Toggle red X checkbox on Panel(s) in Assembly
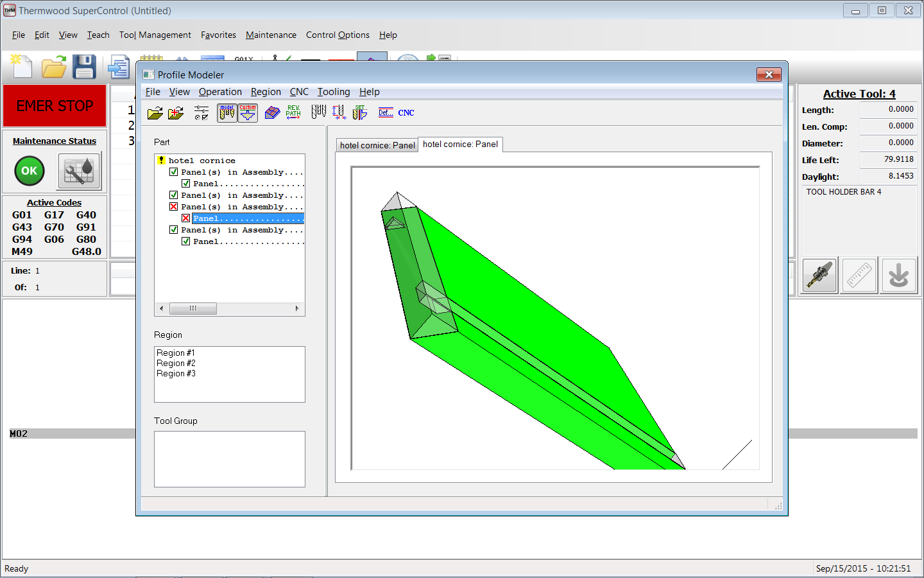 click(x=173, y=207)
